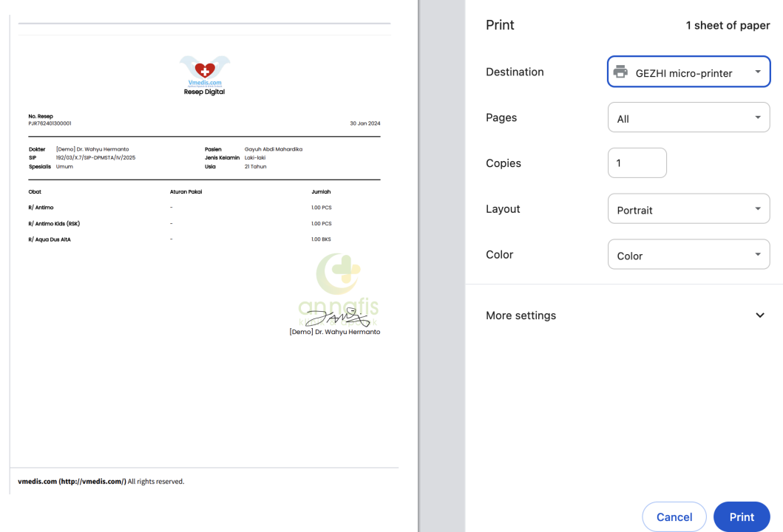This screenshot has height=532, width=783.
Task: Click the annafis watermark logo
Action: (338, 284)
